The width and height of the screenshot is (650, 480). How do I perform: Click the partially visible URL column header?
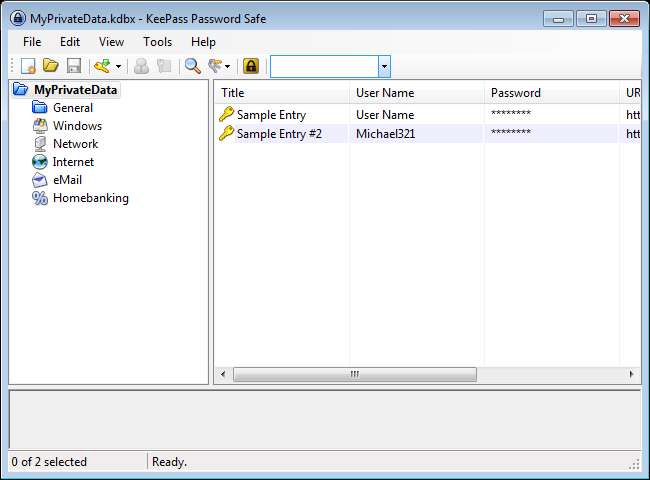click(x=631, y=93)
